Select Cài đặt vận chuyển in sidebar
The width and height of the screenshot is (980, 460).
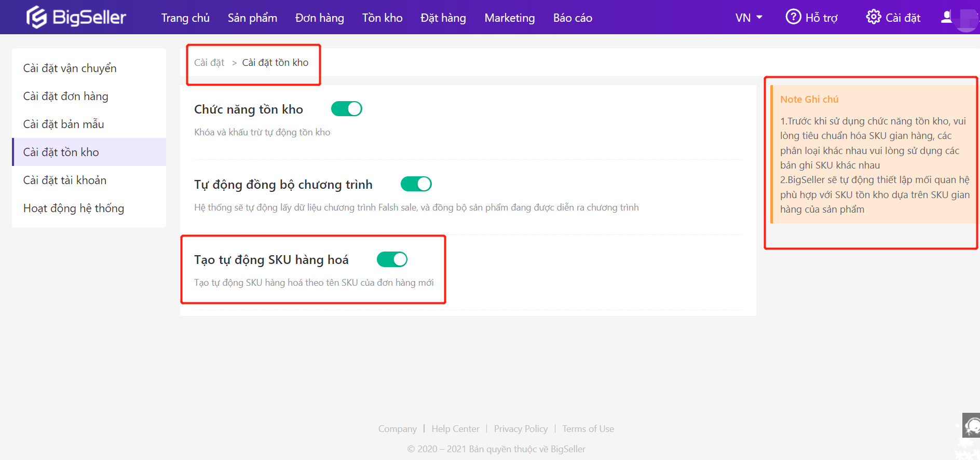(70, 68)
